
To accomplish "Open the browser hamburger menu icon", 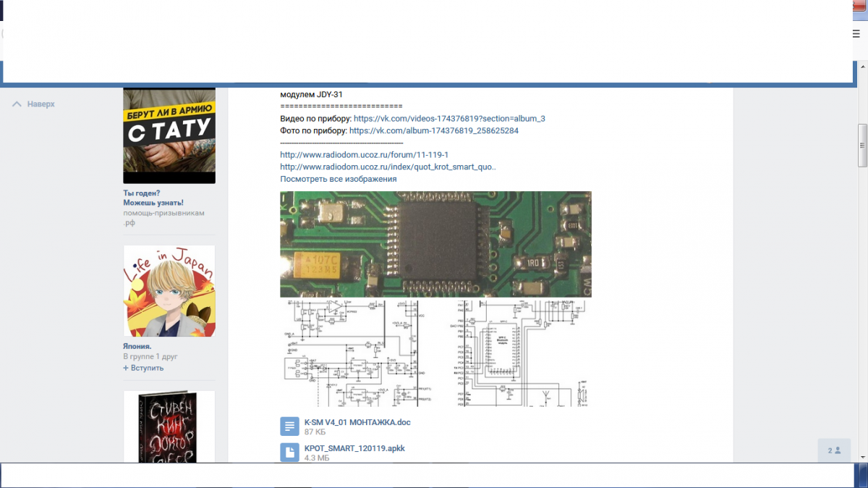I will [856, 33].
